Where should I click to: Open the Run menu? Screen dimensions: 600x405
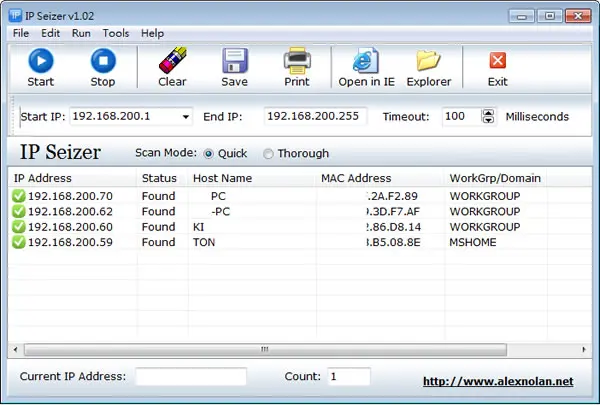point(81,33)
